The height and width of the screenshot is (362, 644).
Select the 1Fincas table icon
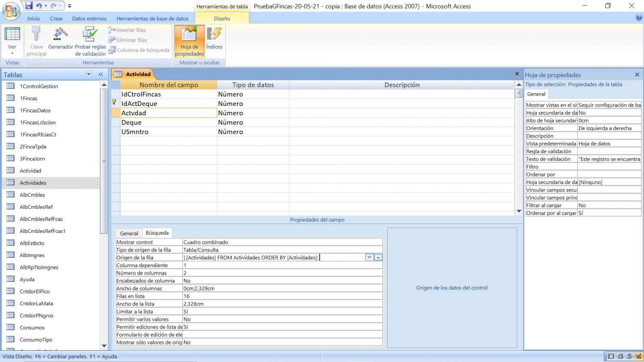pos(11,98)
